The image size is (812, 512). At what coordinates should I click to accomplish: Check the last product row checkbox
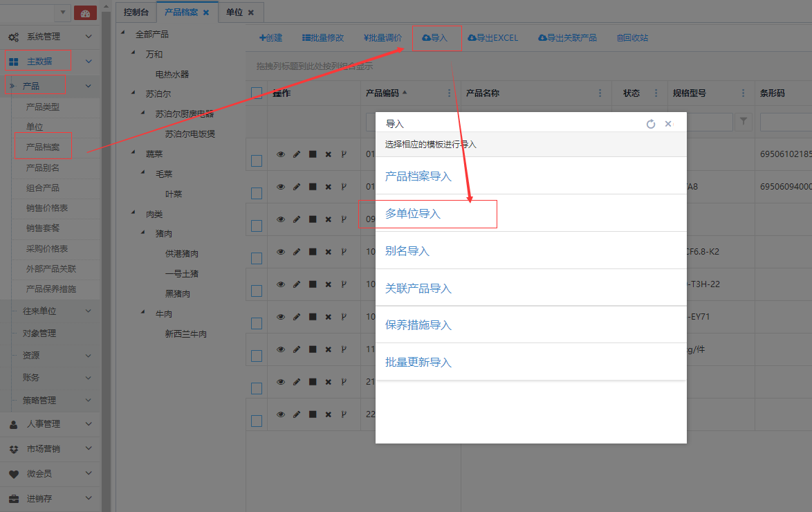point(257,421)
